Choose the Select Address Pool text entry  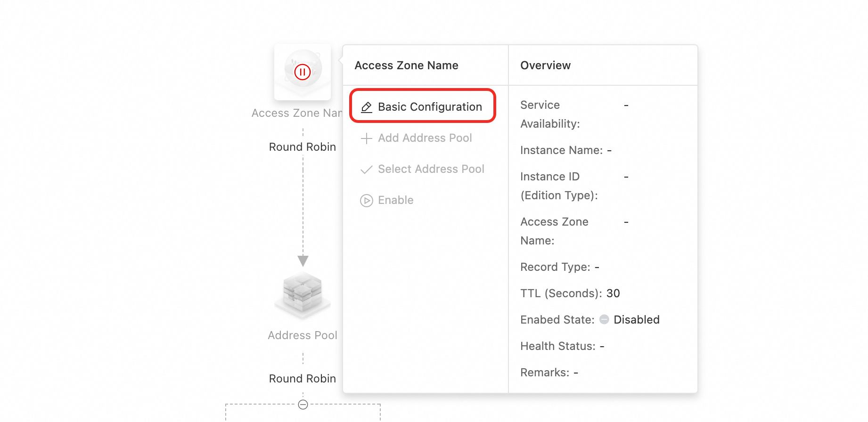431,169
